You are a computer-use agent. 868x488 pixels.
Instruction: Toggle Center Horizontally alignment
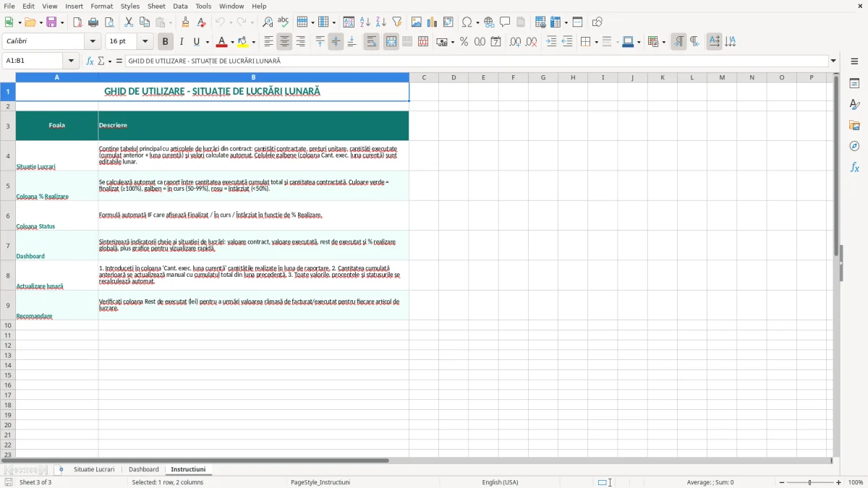285,42
